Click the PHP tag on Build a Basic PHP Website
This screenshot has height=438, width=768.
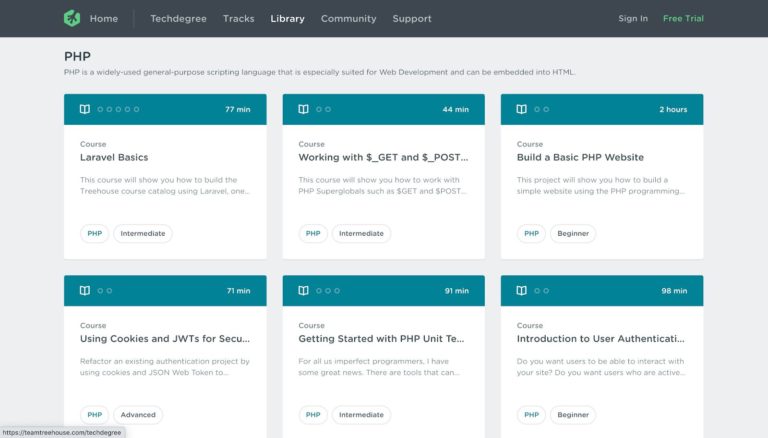click(x=531, y=233)
